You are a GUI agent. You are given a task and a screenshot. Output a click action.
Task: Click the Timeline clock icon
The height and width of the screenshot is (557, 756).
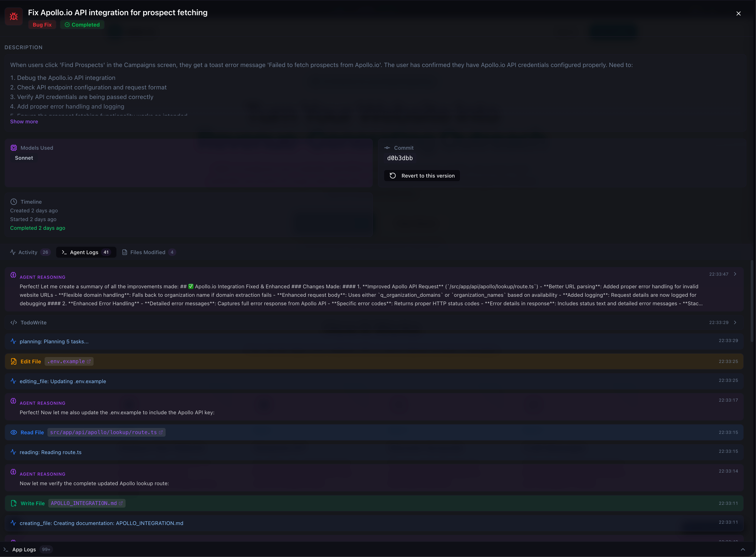[13, 202]
